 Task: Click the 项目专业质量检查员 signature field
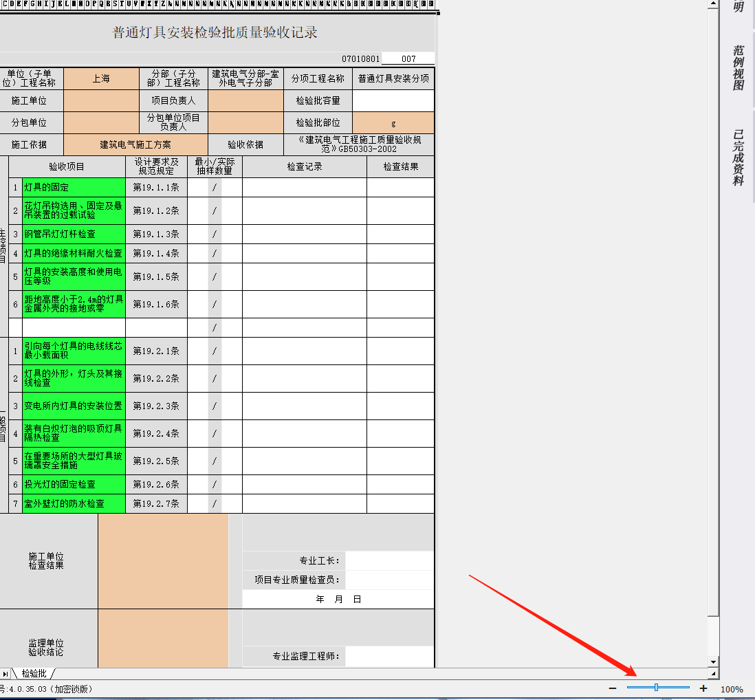390,580
